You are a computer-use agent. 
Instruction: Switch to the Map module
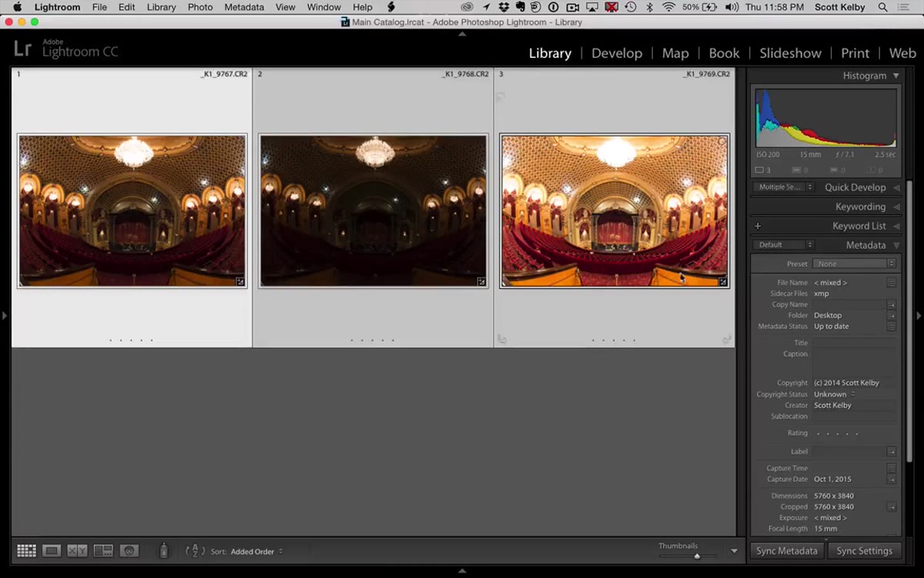tap(675, 53)
